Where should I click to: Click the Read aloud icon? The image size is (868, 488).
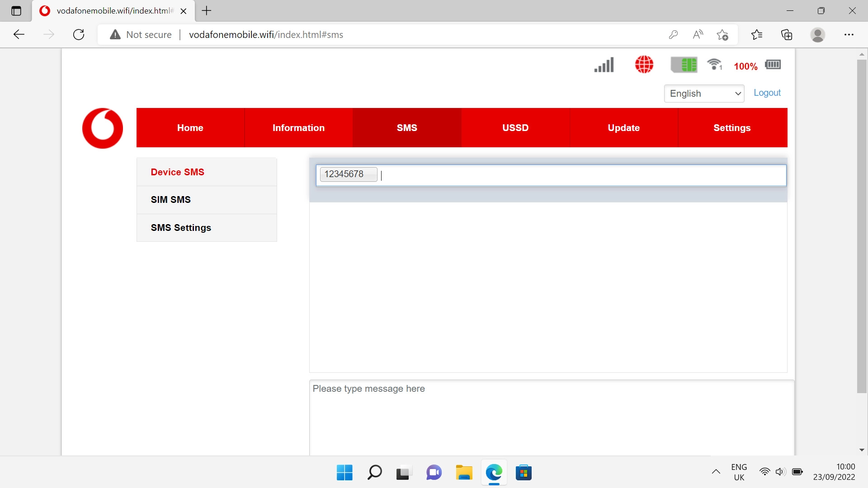coord(698,34)
